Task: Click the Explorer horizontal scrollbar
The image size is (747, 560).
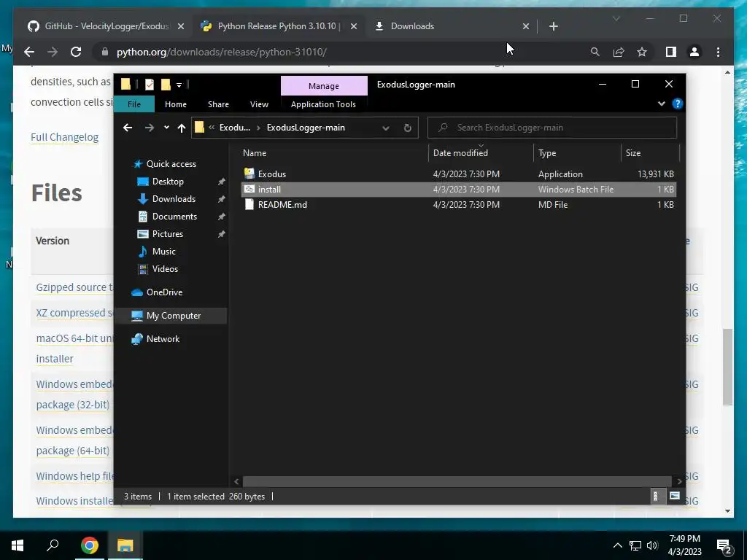Action: click(x=457, y=481)
